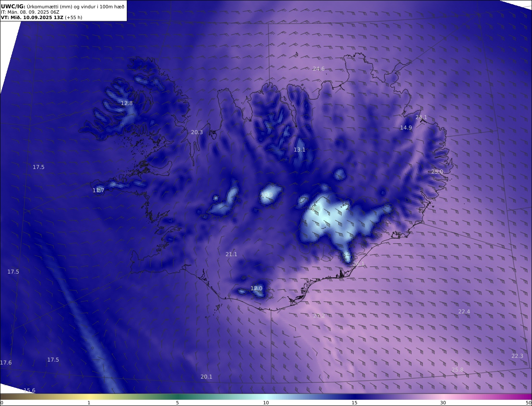532x406 pixels.
Task: Click the map value 21.1
Action: tap(231, 254)
